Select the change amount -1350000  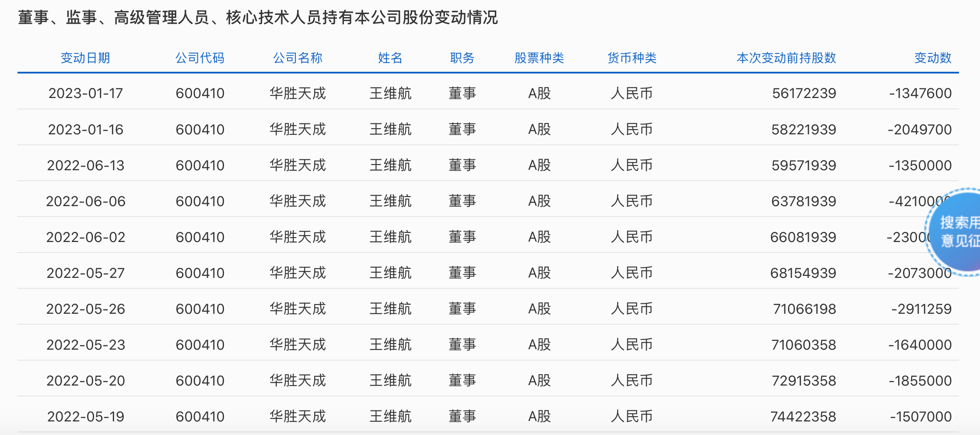pyautogui.click(x=920, y=165)
